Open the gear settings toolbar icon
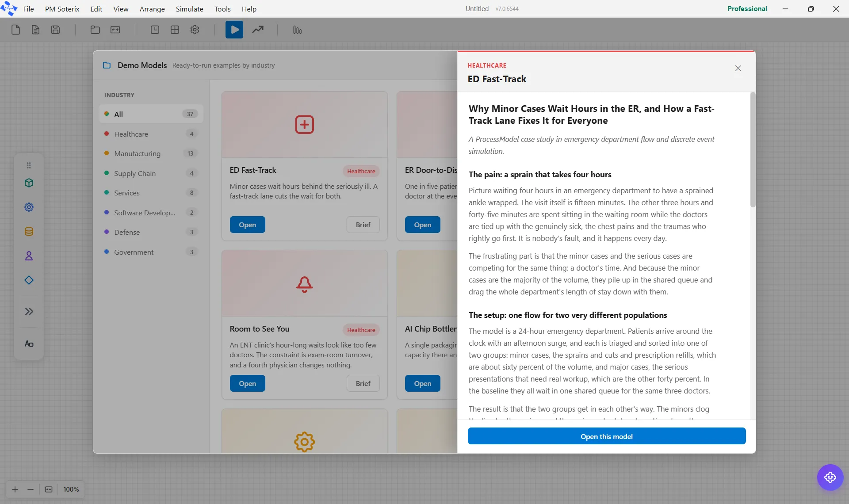 click(195, 30)
